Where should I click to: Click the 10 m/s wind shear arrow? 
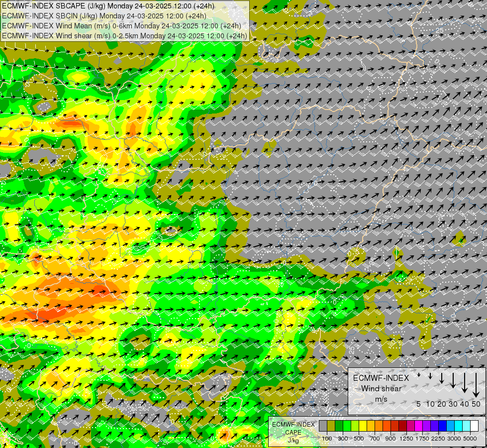430,376
